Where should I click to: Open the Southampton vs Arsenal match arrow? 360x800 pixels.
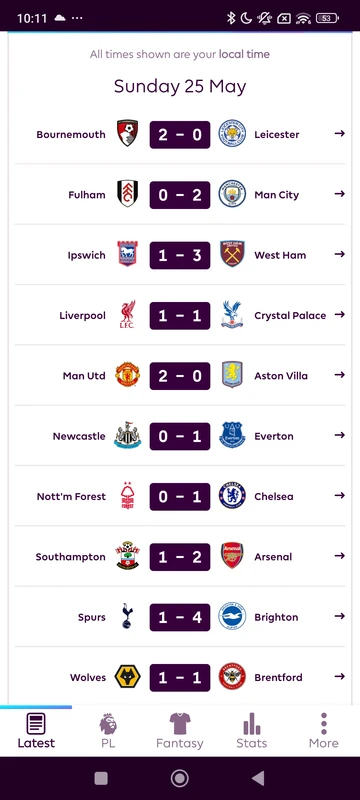[340, 556]
